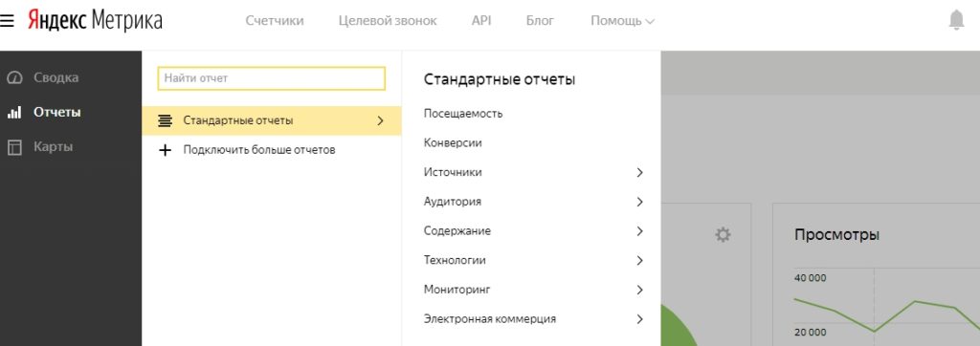
Task: Open notifications bell icon
Action: [x=956, y=21]
